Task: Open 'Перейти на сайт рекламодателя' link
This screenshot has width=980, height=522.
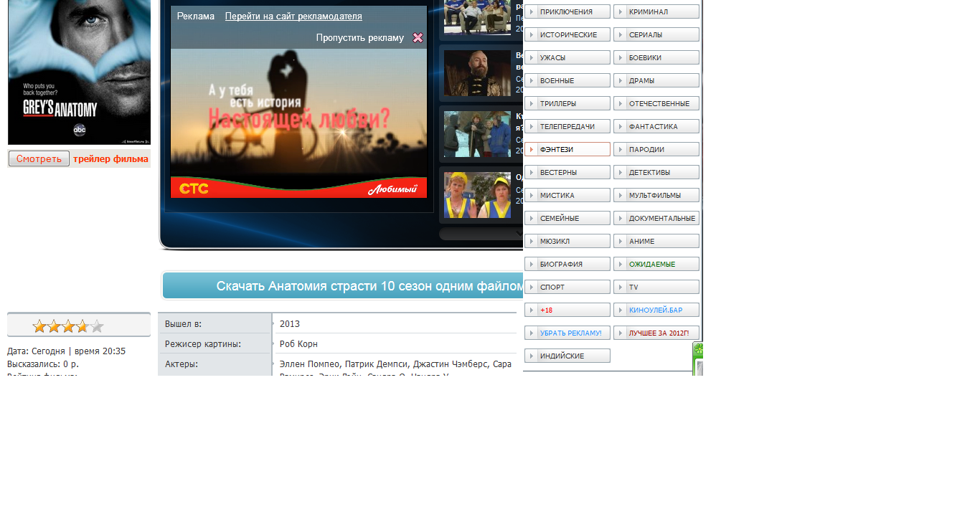Action: pos(293,16)
